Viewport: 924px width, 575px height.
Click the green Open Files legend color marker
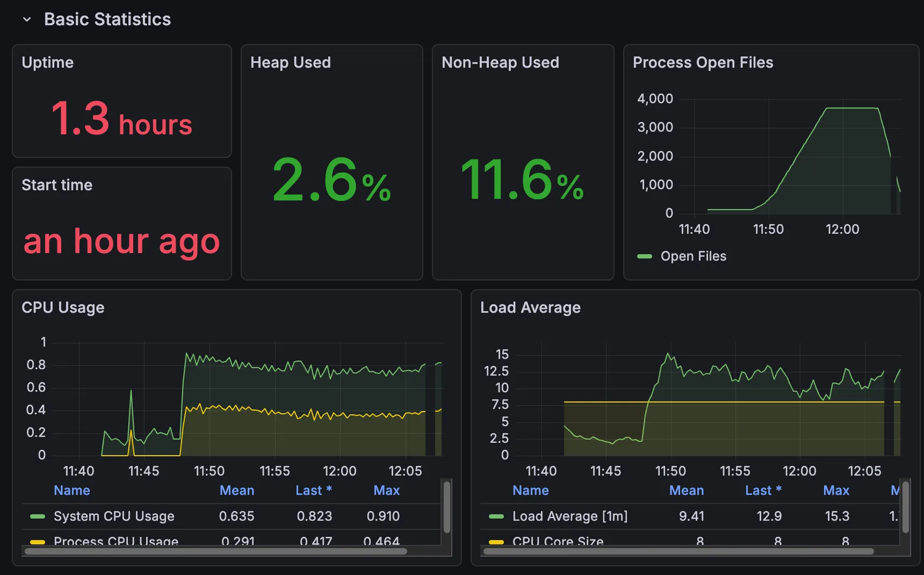click(x=644, y=256)
